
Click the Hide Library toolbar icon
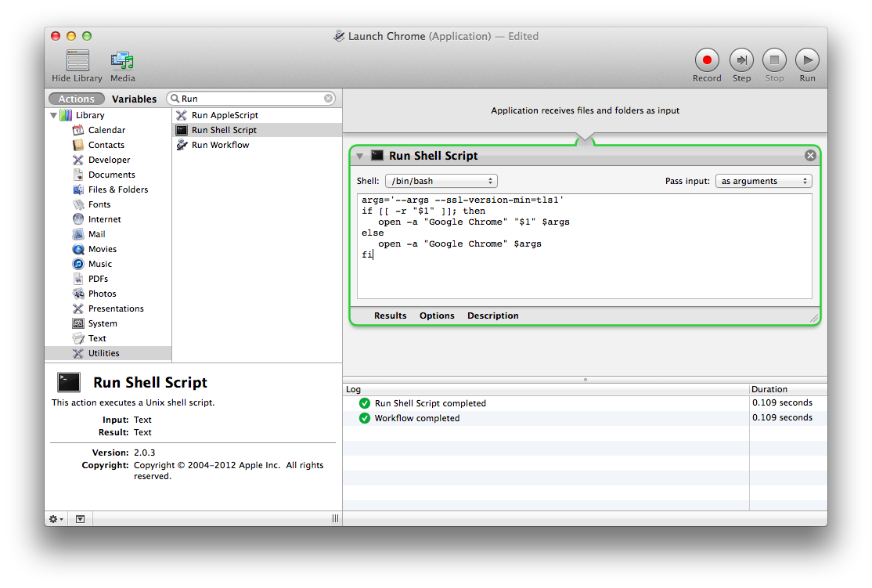point(77,60)
